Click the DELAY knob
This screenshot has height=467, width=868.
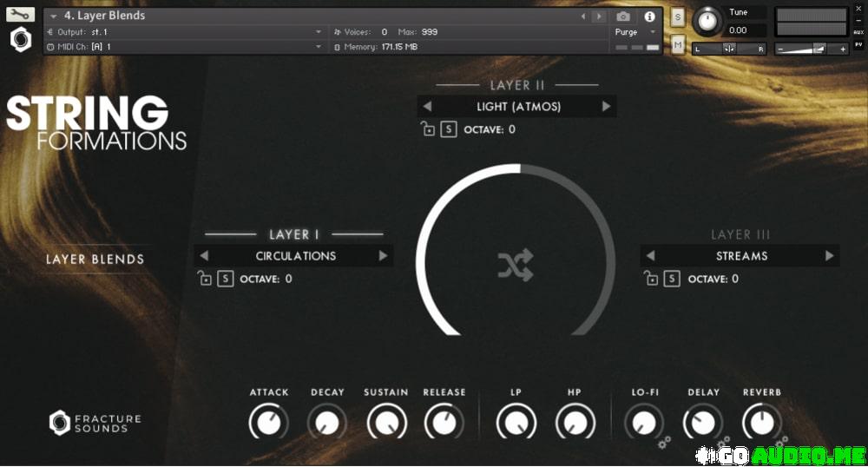point(703,423)
